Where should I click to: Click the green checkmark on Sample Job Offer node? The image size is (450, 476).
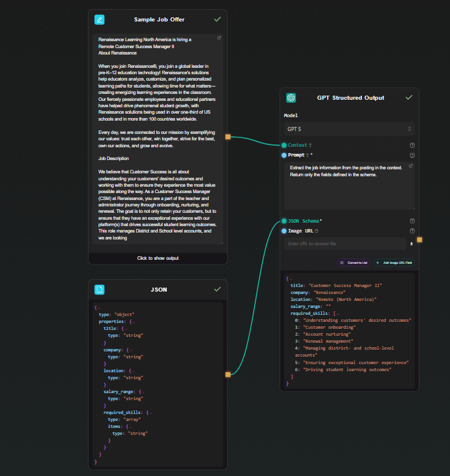(217, 20)
